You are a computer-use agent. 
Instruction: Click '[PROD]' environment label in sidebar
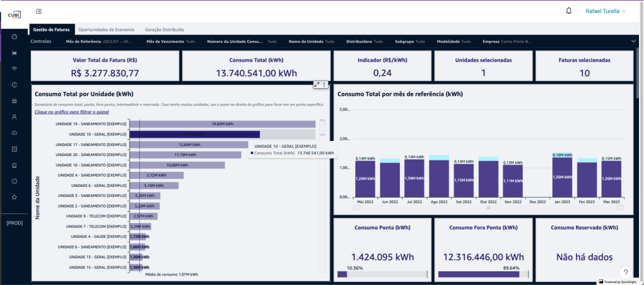pyautogui.click(x=15, y=223)
